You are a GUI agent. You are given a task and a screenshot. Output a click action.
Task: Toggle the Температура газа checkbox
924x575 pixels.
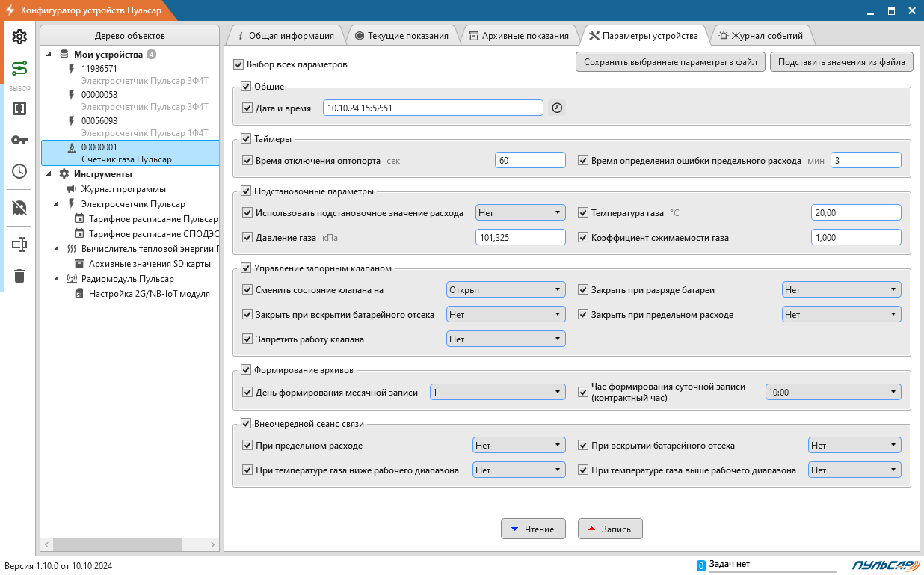point(584,213)
